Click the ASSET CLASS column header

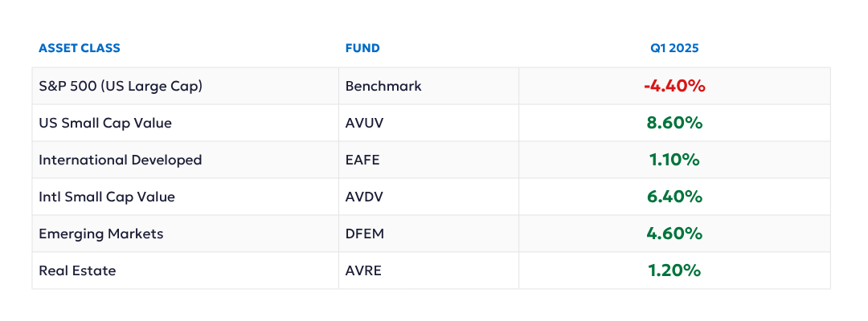[80, 48]
